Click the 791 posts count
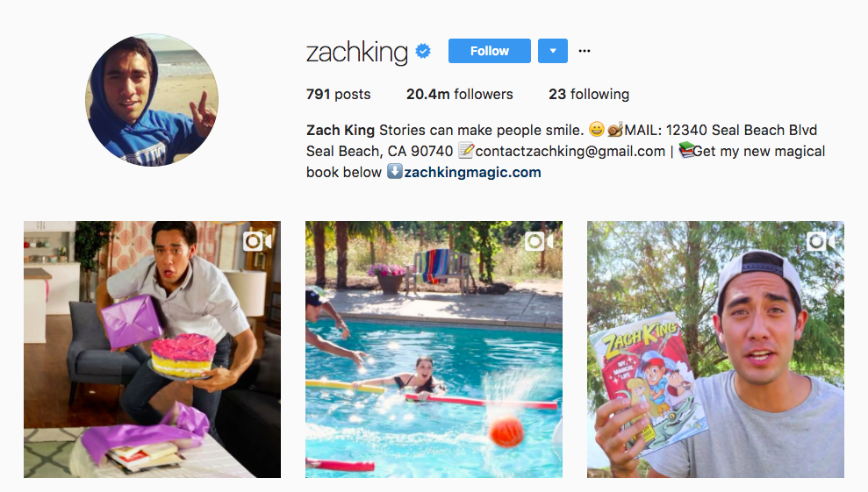 click(x=338, y=94)
